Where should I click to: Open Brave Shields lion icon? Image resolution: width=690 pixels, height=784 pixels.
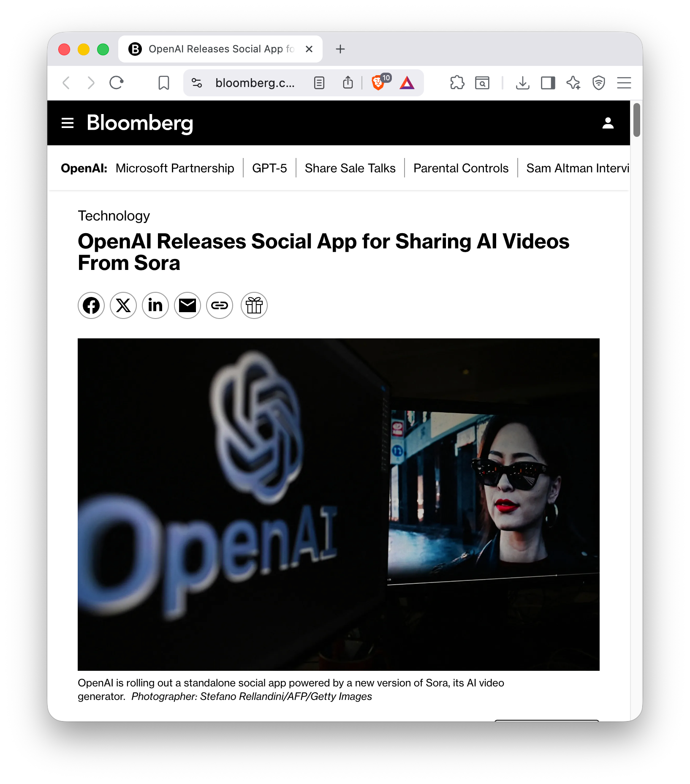[378, 83]
